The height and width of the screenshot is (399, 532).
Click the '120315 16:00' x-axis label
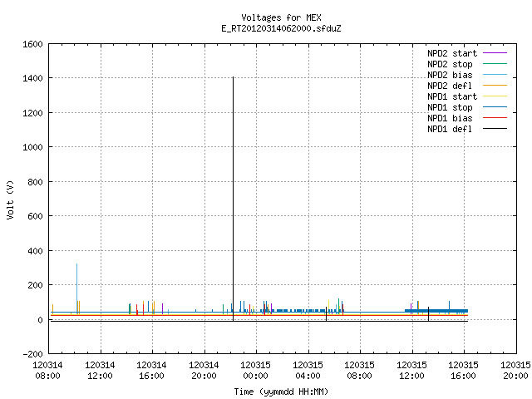click(463, 371)
